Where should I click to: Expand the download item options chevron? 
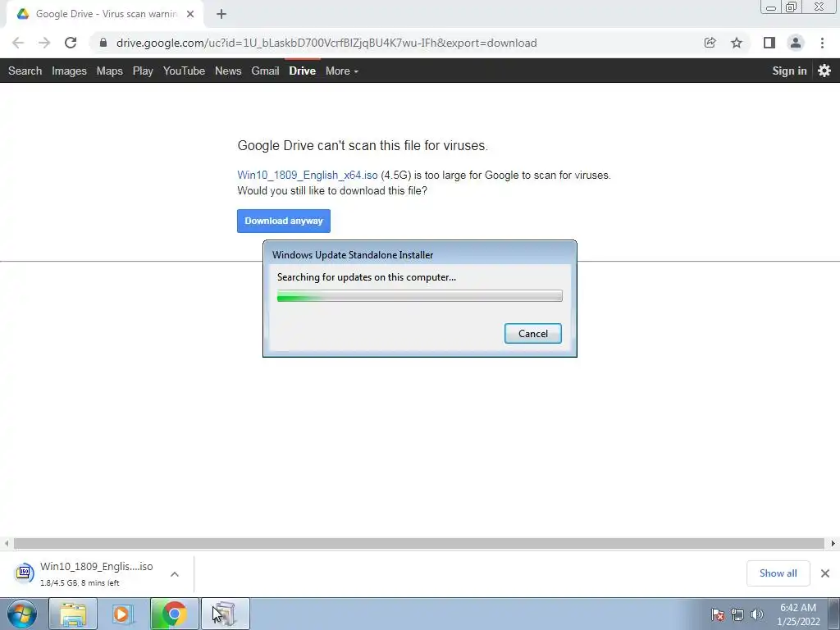(x=175, y=573)
